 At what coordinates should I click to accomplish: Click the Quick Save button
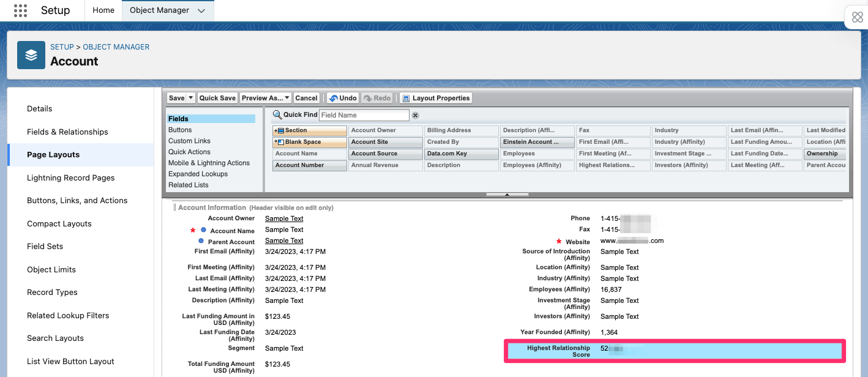coord(217,97)
